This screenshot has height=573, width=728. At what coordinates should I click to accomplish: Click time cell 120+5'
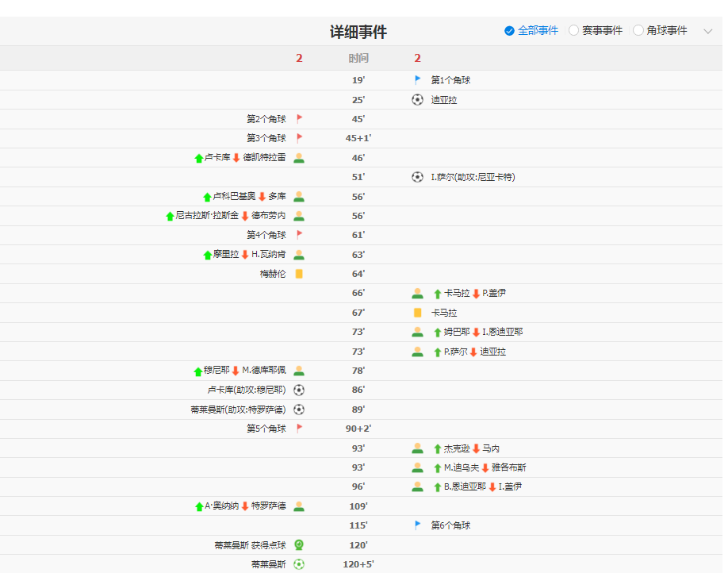pyautogui.click(x=358, y=564)
